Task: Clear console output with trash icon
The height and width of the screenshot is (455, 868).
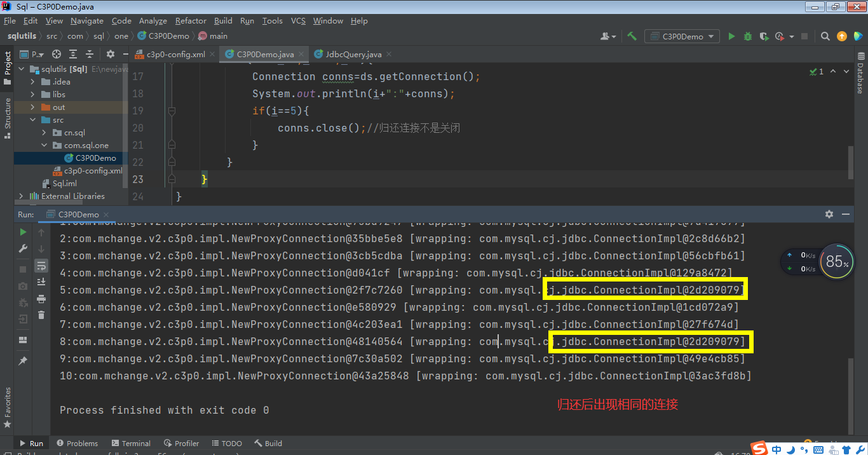Action: pyautogui.click(x=41, y=315)
